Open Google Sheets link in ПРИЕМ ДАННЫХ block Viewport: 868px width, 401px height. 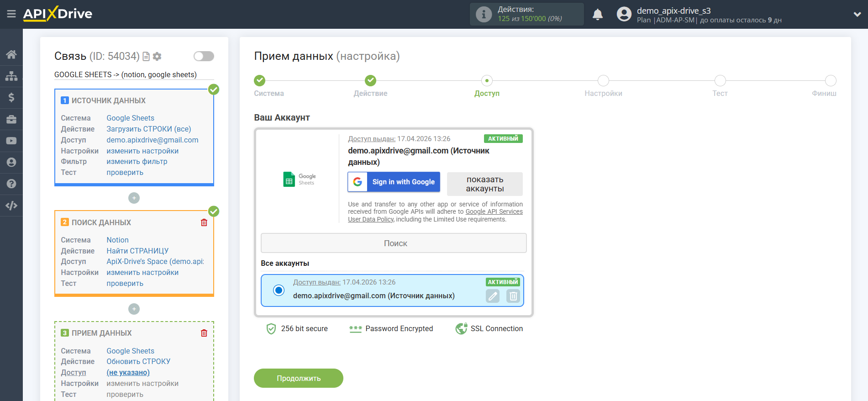click(131, 351)
